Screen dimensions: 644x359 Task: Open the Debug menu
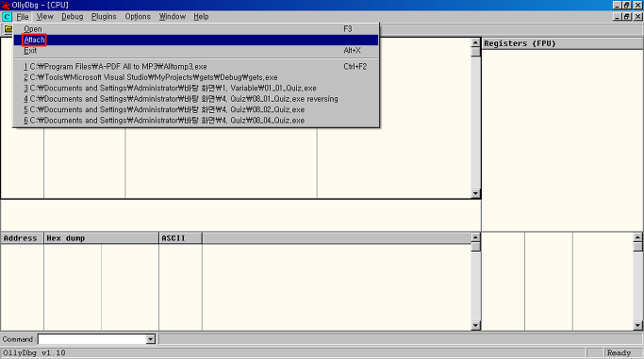(73, 17)
